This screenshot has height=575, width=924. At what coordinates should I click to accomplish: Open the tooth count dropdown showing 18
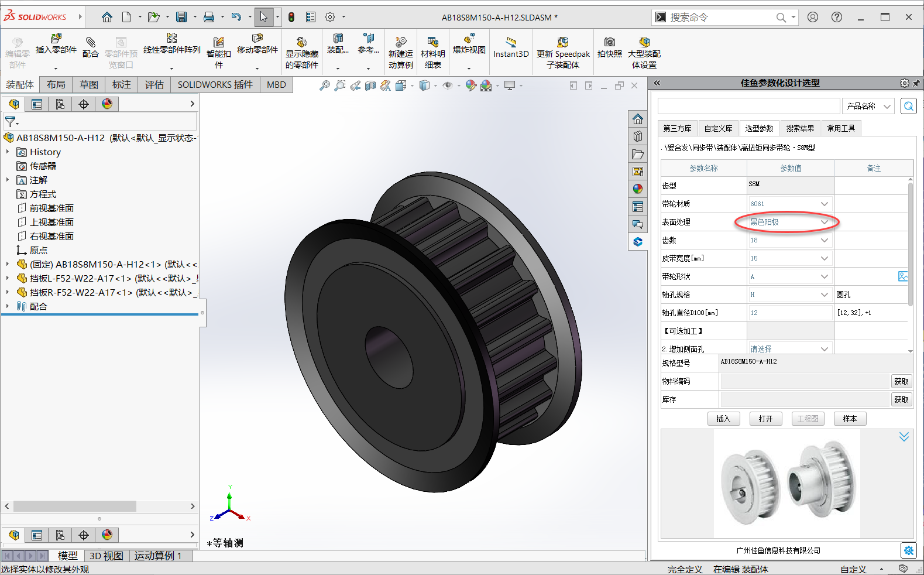pos(824,240)
